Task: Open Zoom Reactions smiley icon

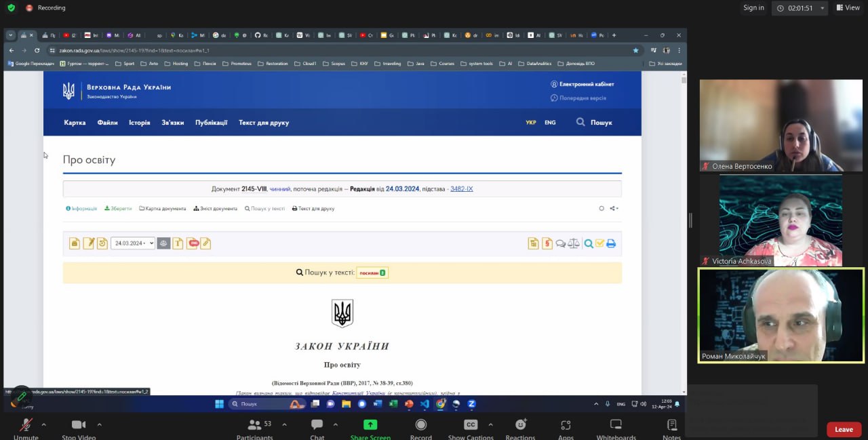Action: [521, 425]
